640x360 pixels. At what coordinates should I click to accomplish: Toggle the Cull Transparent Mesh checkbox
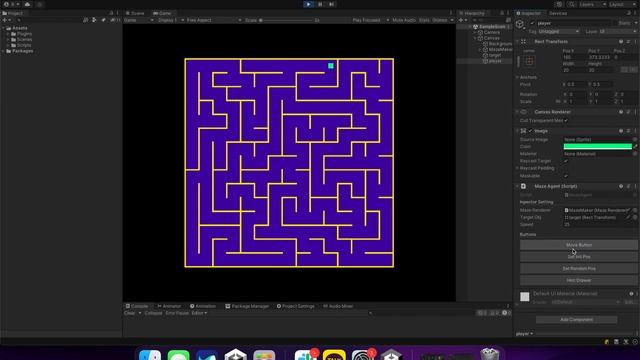(566, 120)
